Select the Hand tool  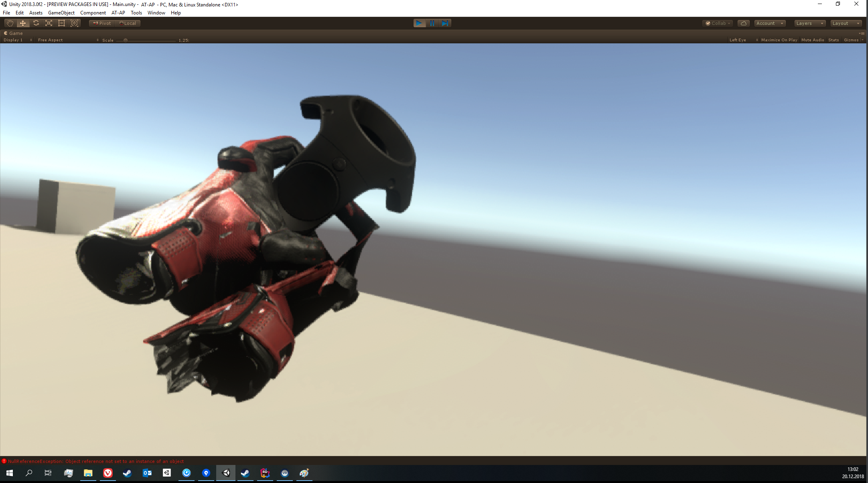click(x=10, y=23)
